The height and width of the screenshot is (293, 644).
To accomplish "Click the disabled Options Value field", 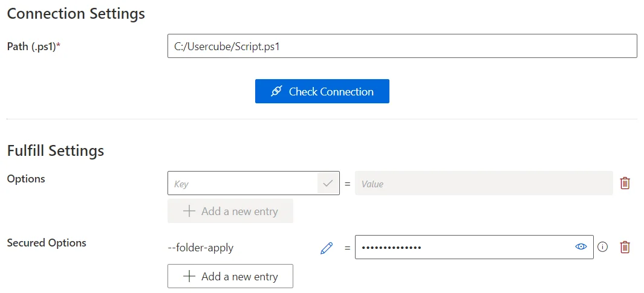I will 484,183.
